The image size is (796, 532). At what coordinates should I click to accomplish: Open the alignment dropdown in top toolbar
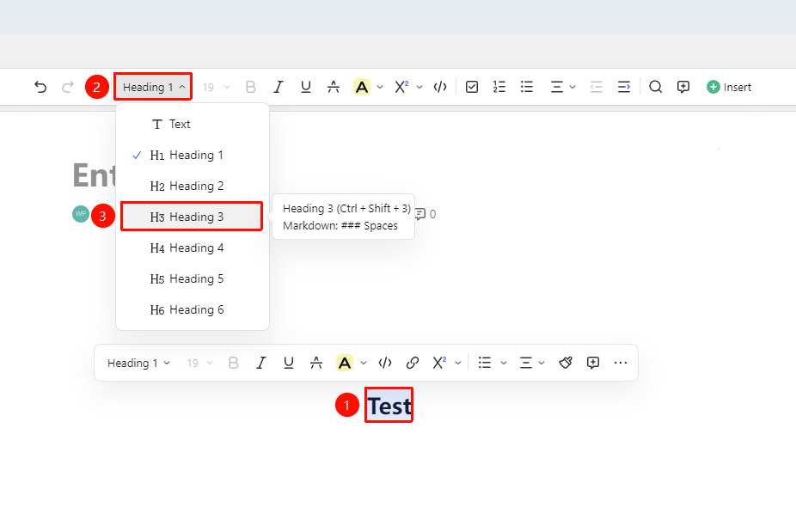(563, 88)
